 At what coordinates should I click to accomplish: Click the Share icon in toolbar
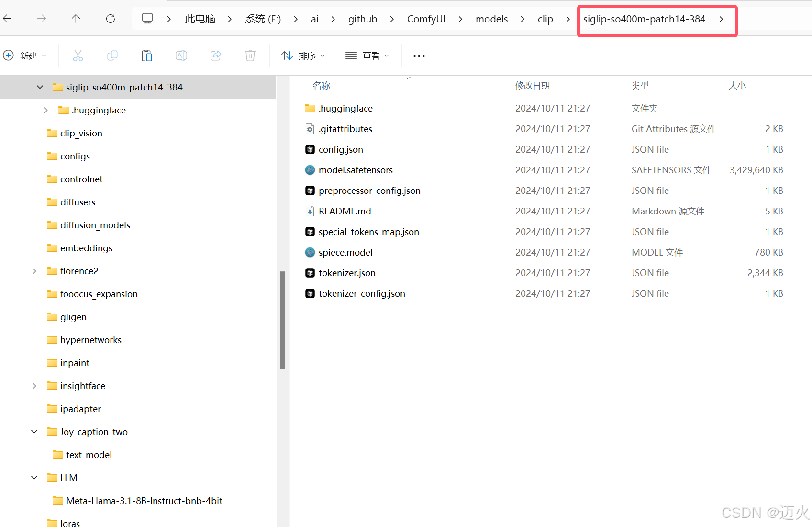point(216,56)
